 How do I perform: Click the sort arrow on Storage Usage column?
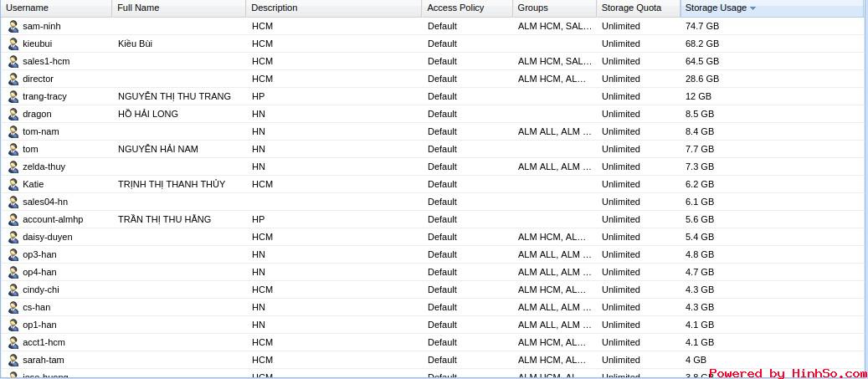[752, 8]
